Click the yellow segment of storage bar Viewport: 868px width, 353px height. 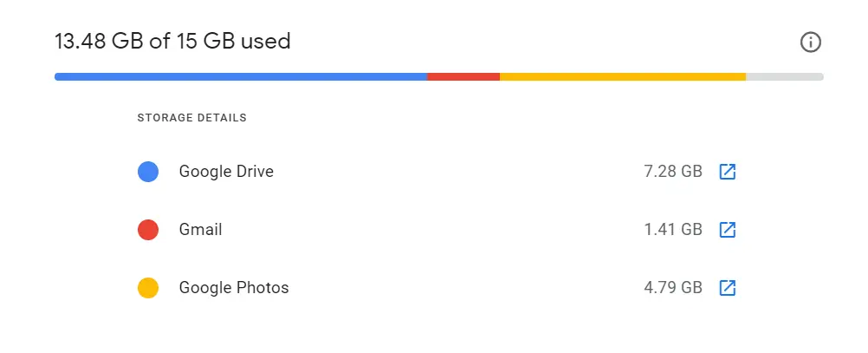click(623, 76)
